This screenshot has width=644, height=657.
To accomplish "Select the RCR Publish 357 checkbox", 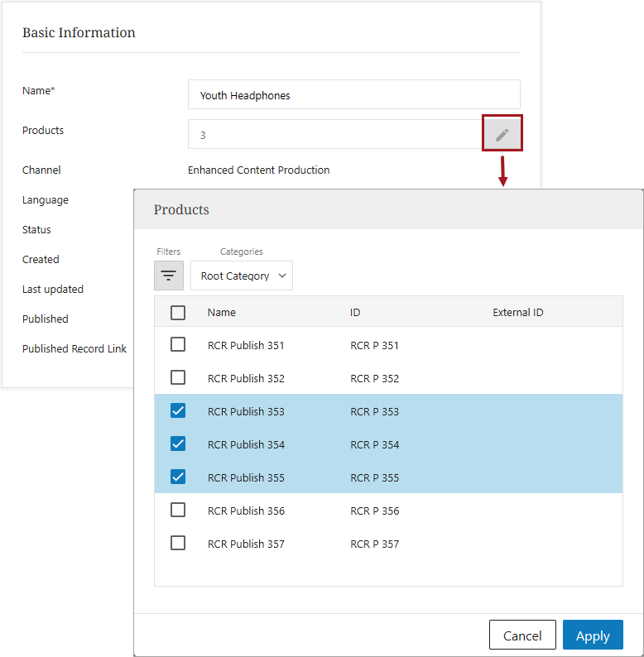I will 178,543.
